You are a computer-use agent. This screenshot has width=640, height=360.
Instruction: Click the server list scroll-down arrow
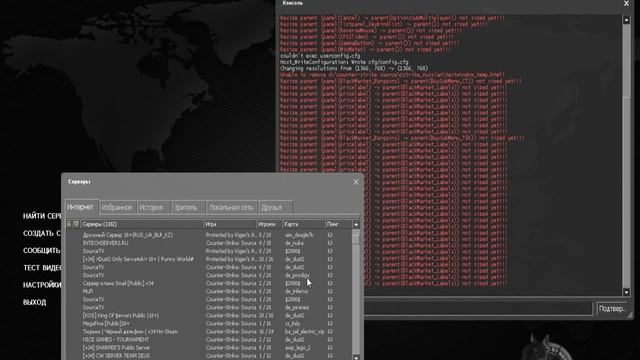pos(356,358)
